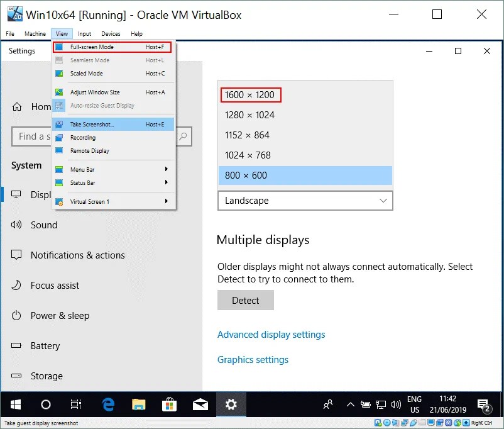Launch Microsoft Edge from the taskbar
The height and width of the screenshot is (429, 504).
click(x=107, y=404)
